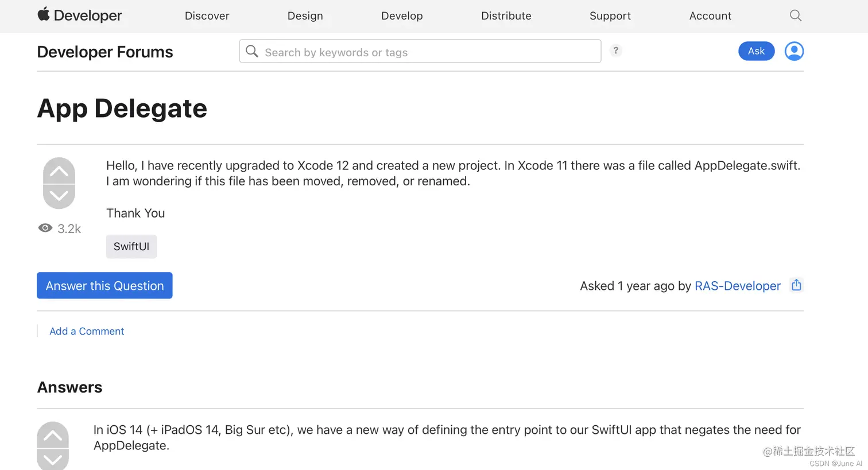
Task: Click the share icon next to RAS-Developer
Action: [x=796, y=285]
